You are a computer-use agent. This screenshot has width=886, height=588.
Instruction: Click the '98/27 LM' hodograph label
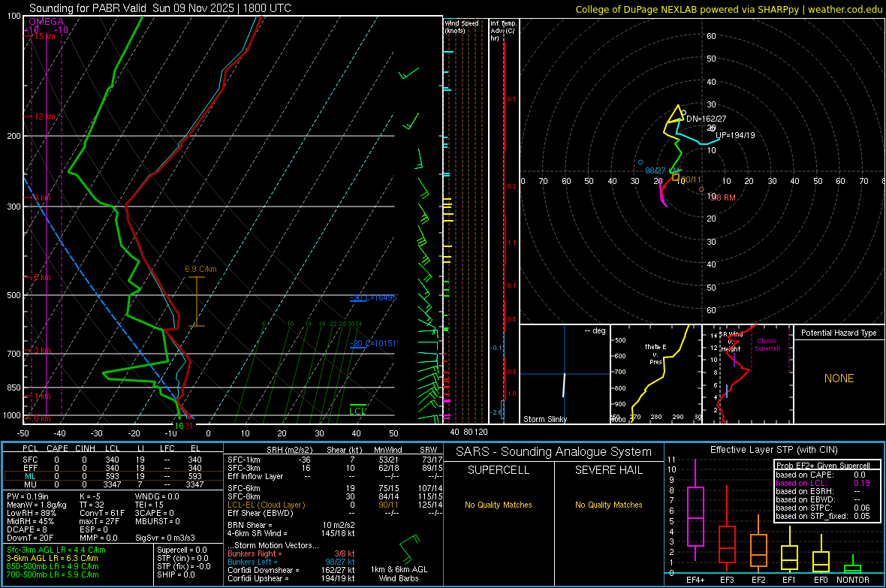(663, 170)
